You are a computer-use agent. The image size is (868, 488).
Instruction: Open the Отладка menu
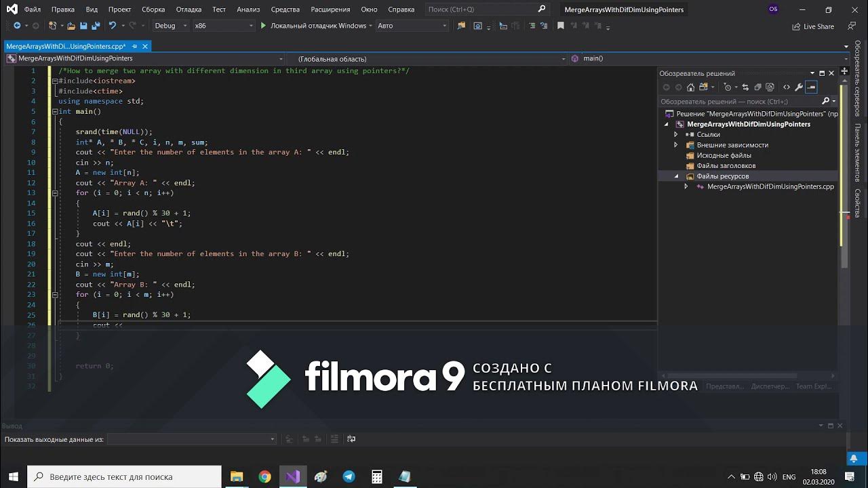(x=189, y=9)
